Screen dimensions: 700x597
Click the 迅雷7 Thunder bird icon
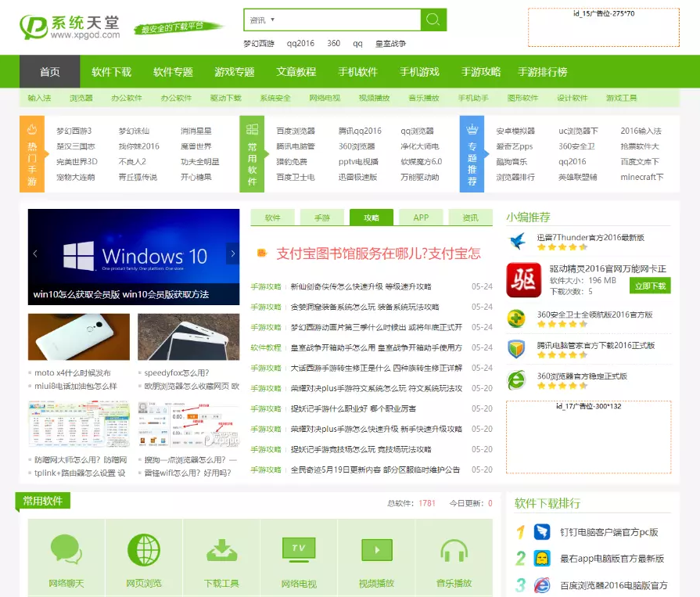point(518,241)
